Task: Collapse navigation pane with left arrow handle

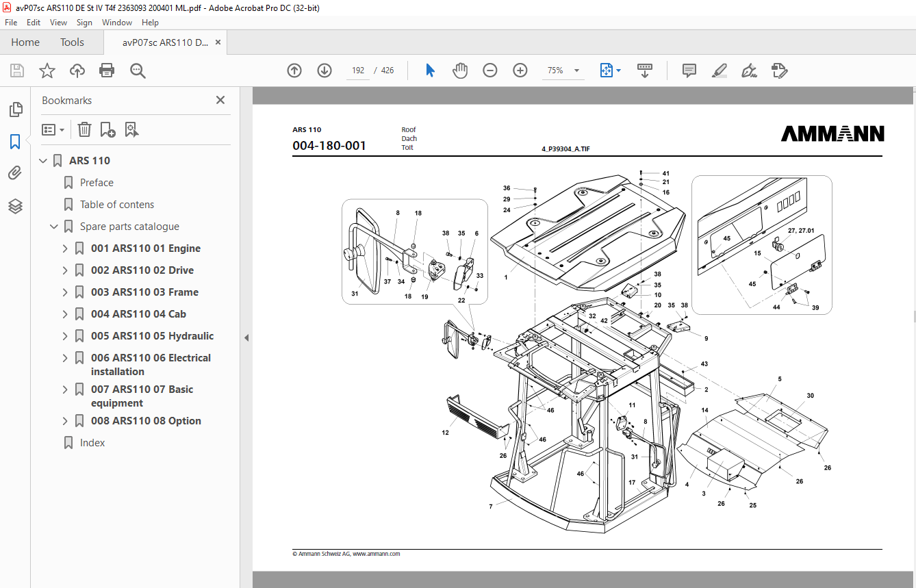Action: point(246,337)
